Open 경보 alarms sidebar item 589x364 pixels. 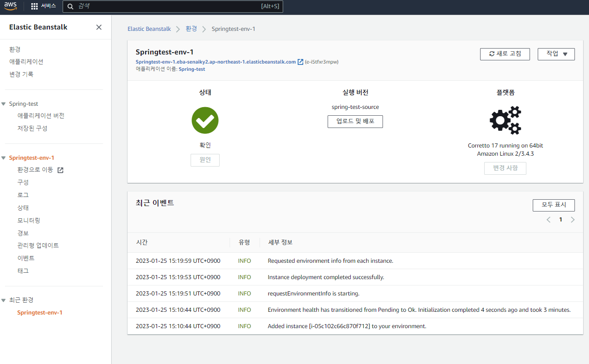coord(23,233)
